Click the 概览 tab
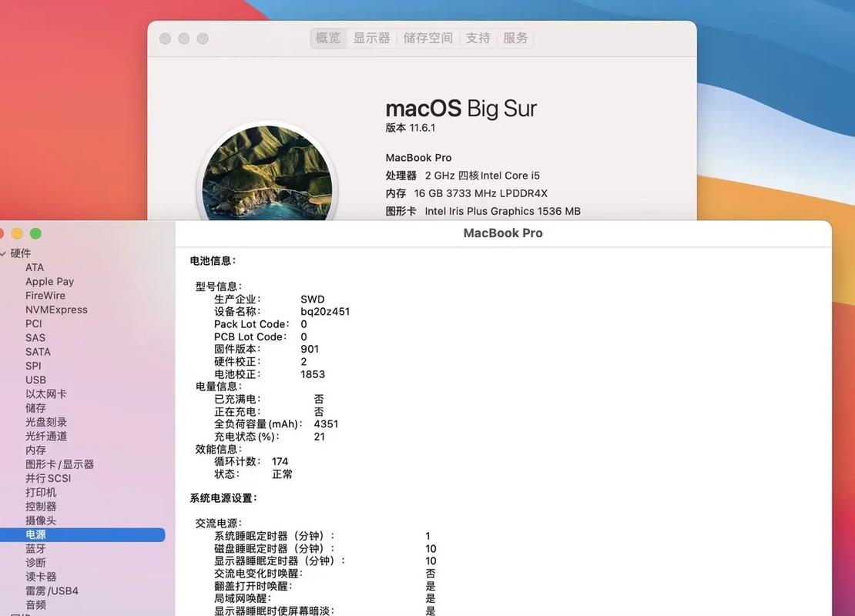The image size is (855, 616). (328, 38)
